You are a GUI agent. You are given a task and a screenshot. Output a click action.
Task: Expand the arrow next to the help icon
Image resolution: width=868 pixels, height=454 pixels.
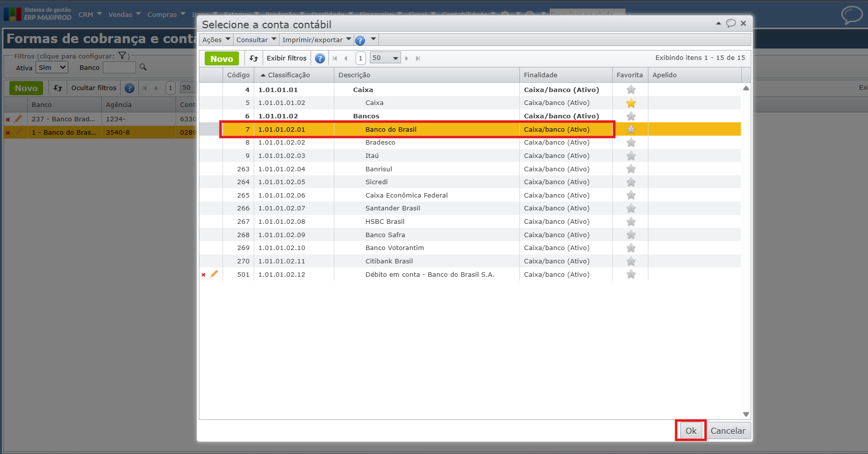coord(373,39)
